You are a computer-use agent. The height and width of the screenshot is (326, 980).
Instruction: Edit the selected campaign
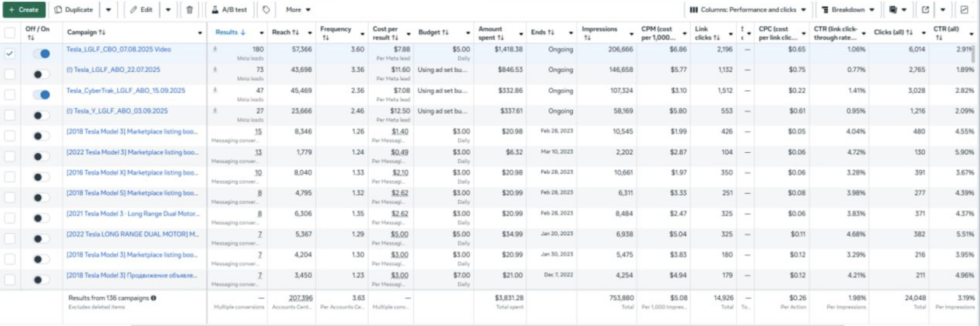coord(141,10)
